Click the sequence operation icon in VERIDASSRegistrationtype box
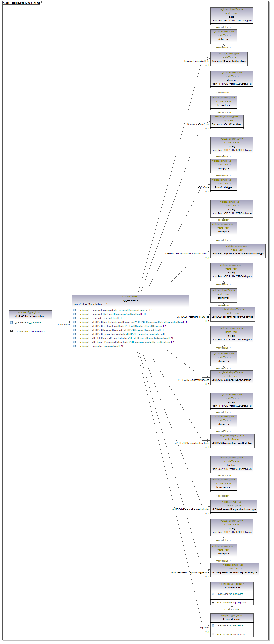Viewport: 274px width, 644px height. click(x=11, y=331)
